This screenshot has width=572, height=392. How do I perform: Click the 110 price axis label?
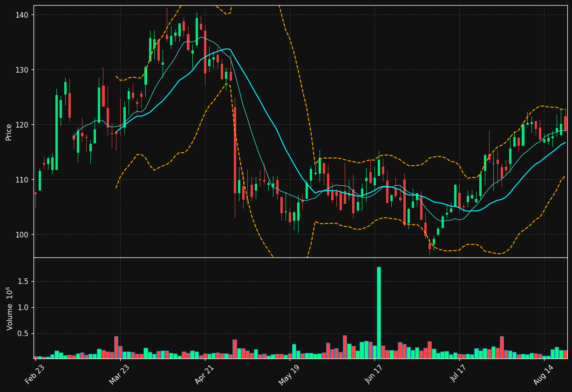[x=22, y=180]
